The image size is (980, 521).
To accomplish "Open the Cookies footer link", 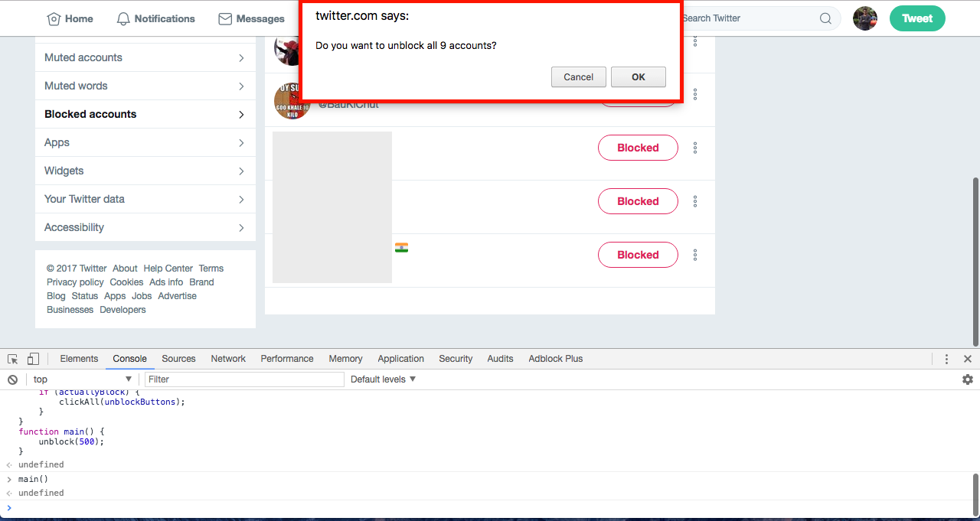I will (x=126, y=282).
